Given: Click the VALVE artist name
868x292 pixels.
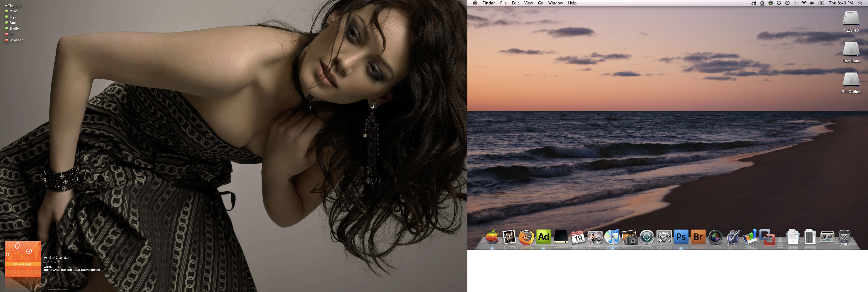Looking at the screenshot, I should pos(48,267).
